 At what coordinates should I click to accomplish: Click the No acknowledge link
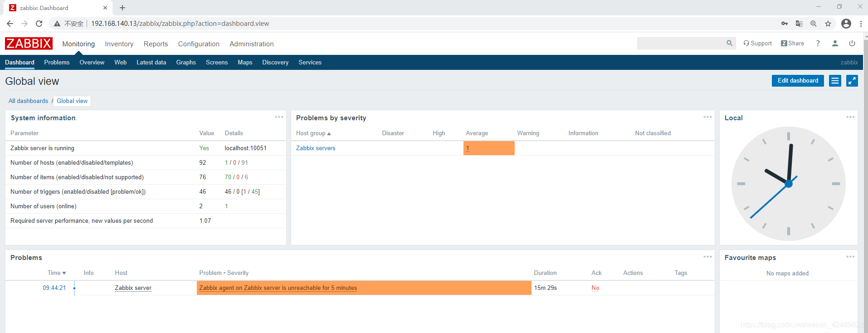tap(595, 288)
